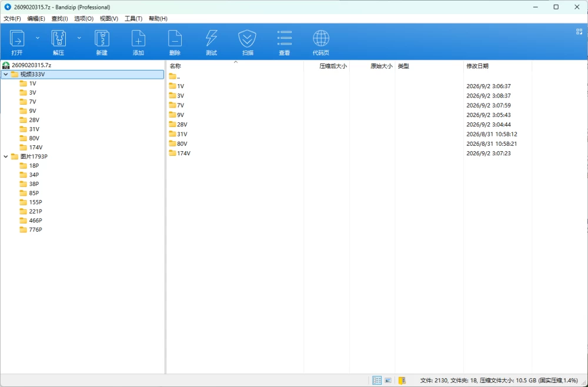The height and width of the screenshot is (387, 588).
Task: Open the 查找(I) menu
Action: pos(59,18)
